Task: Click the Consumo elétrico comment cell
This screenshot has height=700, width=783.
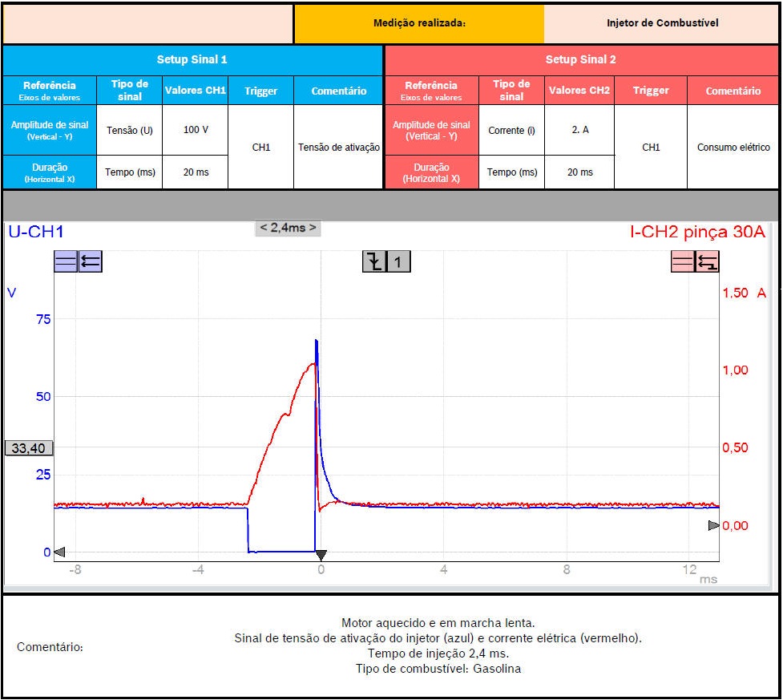Action: pyautogui.click(x=733, y=148)
